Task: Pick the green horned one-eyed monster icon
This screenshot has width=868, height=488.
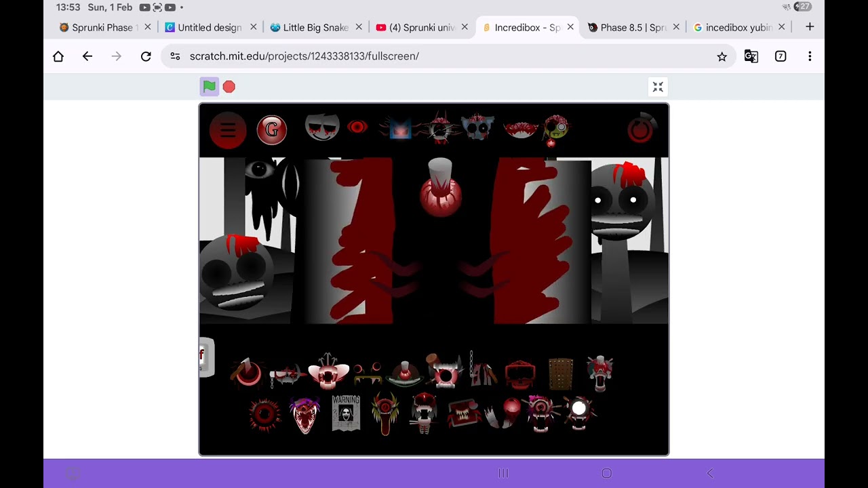Action: coord(385,413)
